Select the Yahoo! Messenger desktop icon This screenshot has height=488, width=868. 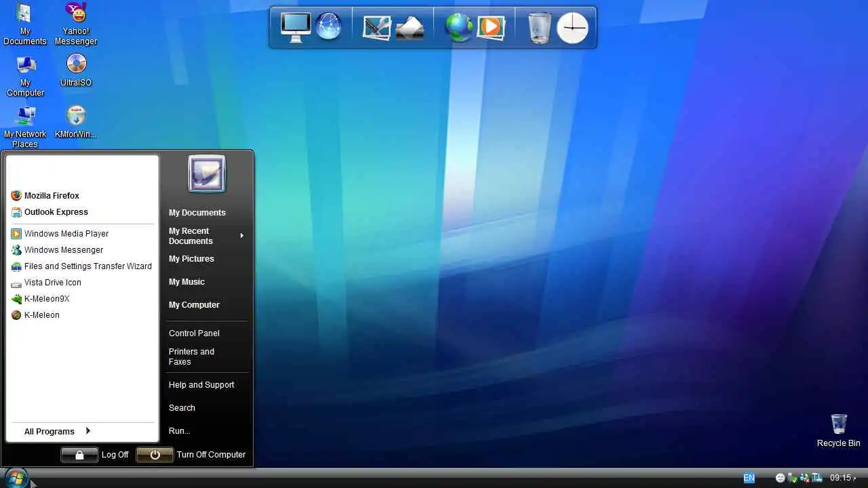click(x=76, y=24)
